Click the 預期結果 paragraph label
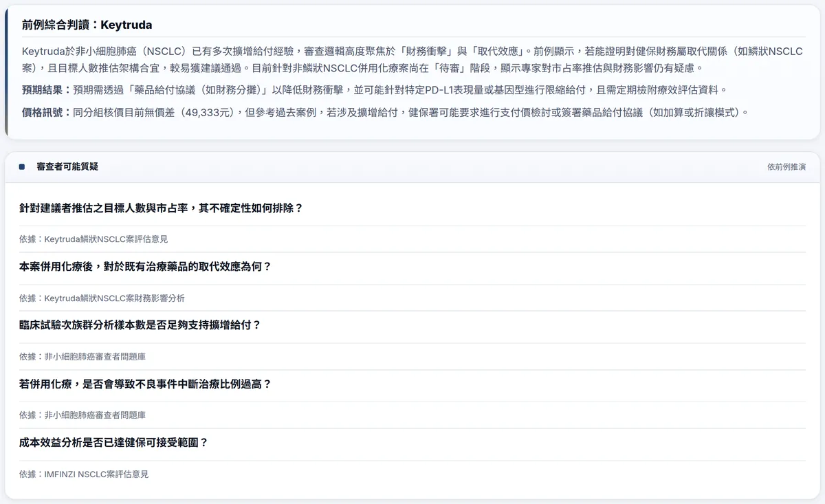825x504 pixels. coord(47,90)
